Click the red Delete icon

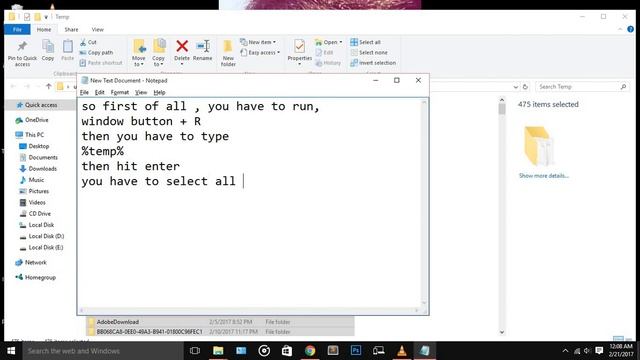(x=182, y=46)
